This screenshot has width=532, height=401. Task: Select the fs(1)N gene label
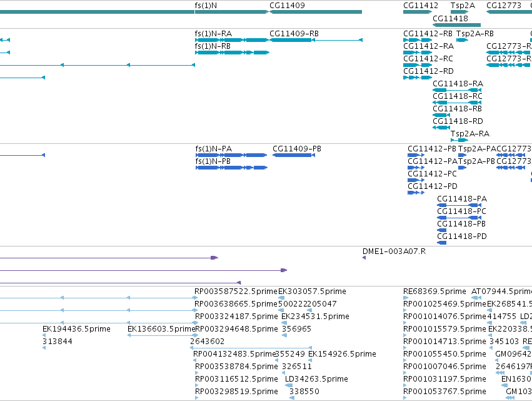[206, 6]
